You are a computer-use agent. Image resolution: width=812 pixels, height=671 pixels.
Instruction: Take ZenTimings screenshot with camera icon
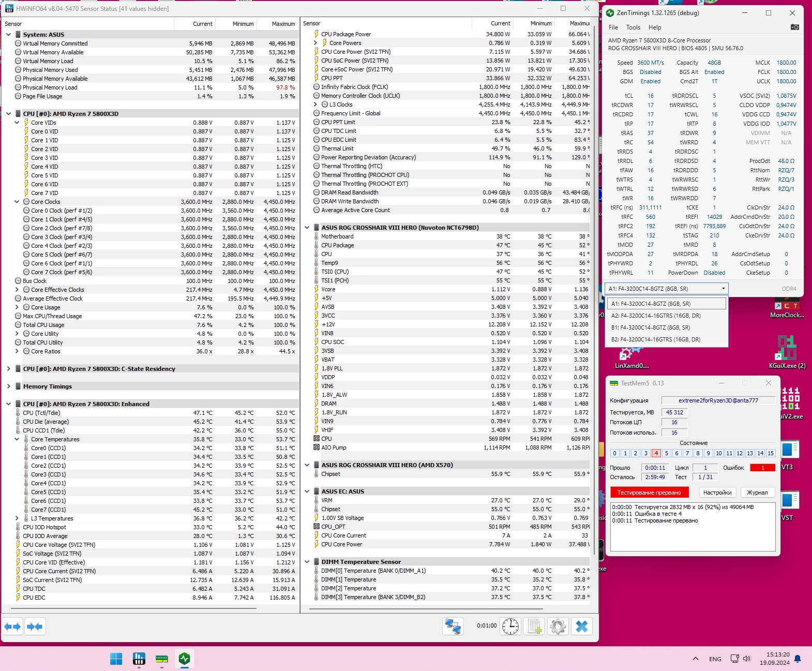pyautogui.click(x=795, y=27)
